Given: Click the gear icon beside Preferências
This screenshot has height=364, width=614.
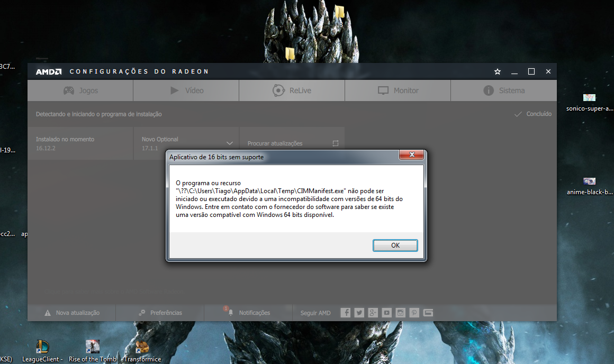Looking at the screenshot, I should (142, 312).
